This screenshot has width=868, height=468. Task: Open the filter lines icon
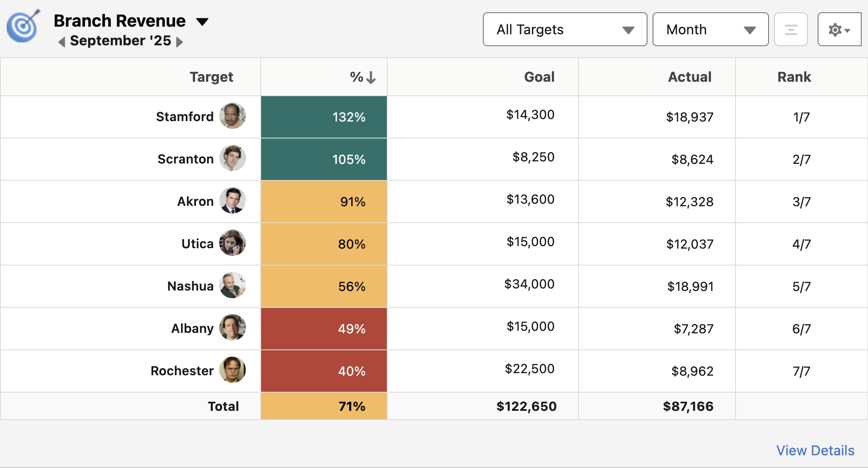click(x=791, y=29)
